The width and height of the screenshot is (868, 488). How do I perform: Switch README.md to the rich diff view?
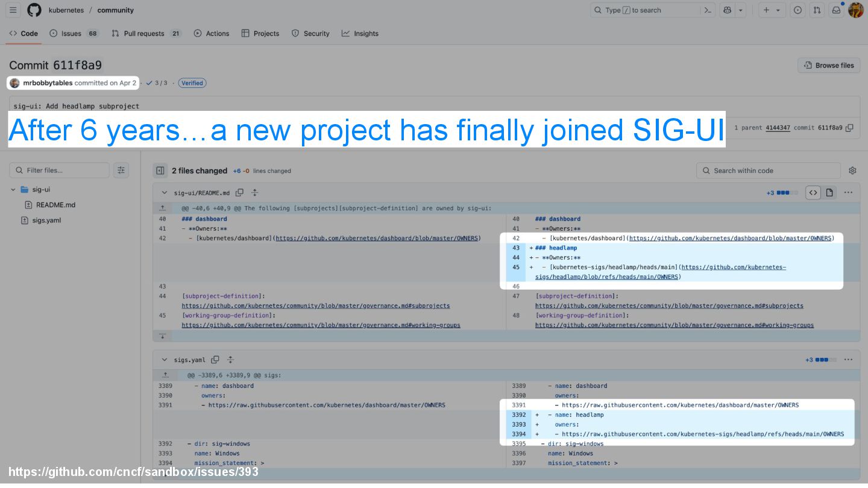[x=829, y=193]
